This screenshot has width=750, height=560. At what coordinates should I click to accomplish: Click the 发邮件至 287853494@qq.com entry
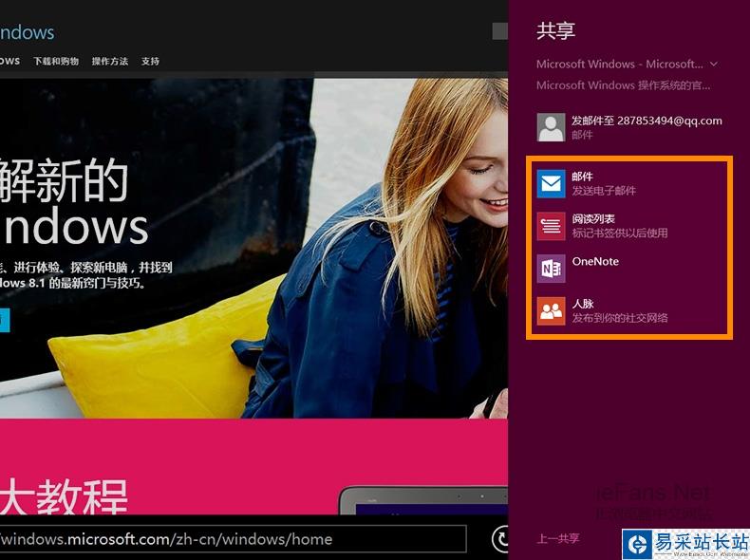point(629,127)
